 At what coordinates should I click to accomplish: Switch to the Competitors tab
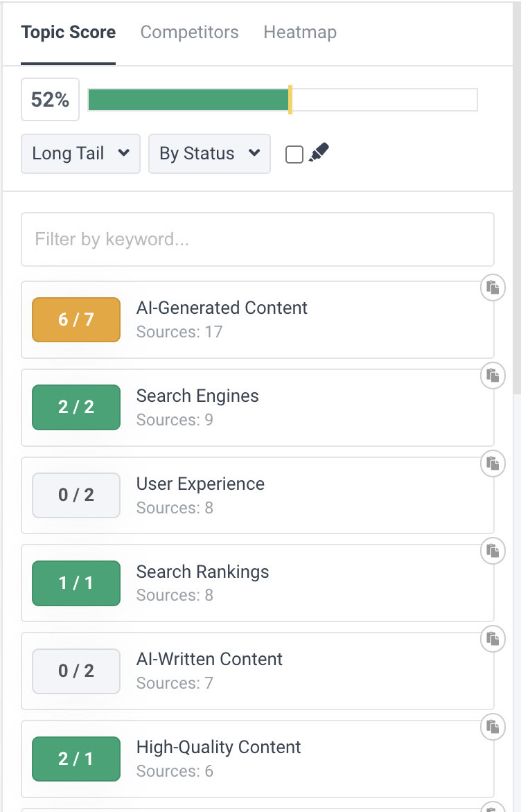(189, 32)
